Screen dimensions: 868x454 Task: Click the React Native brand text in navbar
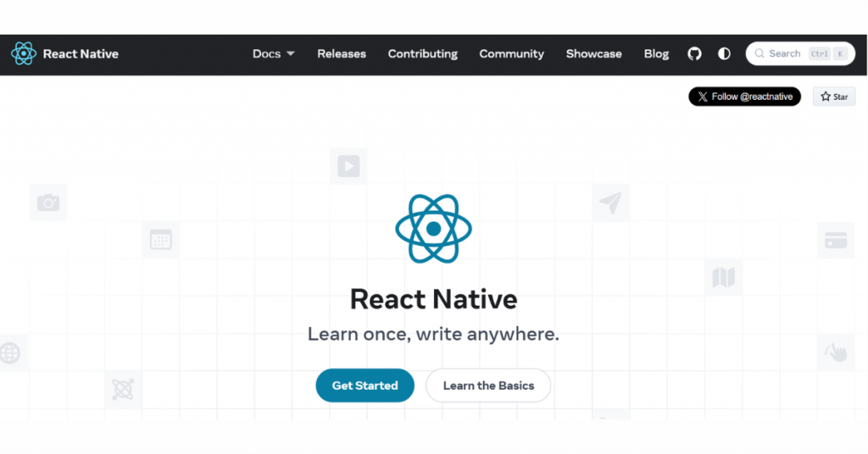point(81,53)
